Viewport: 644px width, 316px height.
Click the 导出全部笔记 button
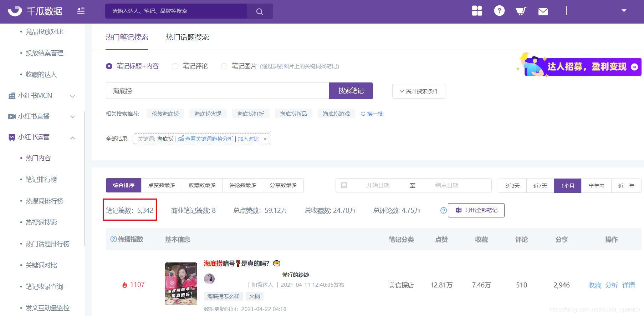pyautogui.click(x=476, y=210)
